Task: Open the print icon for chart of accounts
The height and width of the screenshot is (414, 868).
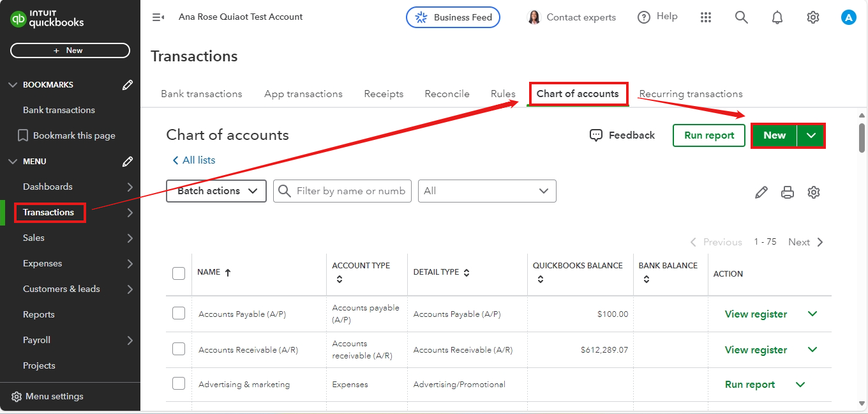Action: [787, 192]
